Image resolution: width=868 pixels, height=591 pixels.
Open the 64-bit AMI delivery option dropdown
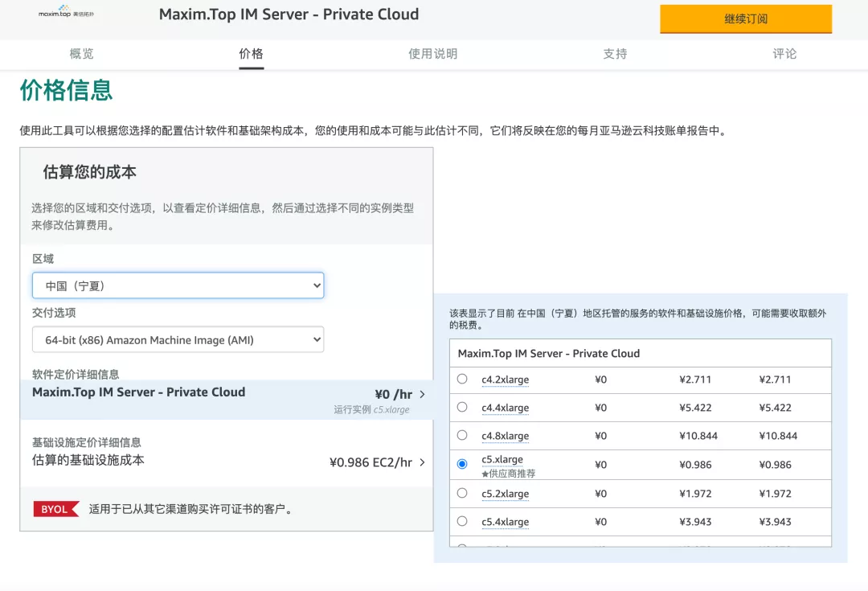[x=178, y=339]
